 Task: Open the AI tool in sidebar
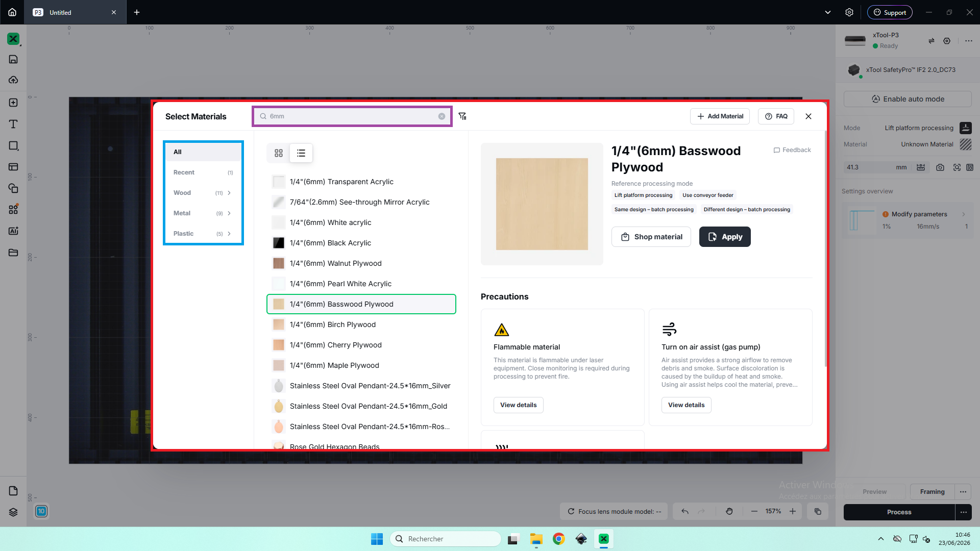[13, 231]
